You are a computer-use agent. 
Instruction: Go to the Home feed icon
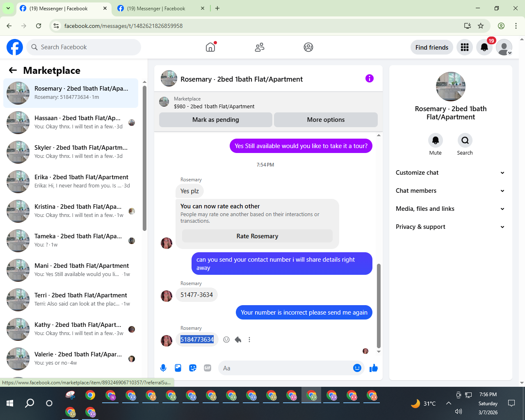[210, 47]
